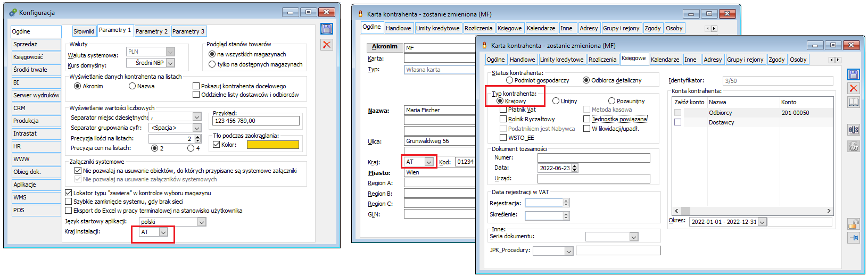Open the Sprzedaż configuration section

(36, 44)
